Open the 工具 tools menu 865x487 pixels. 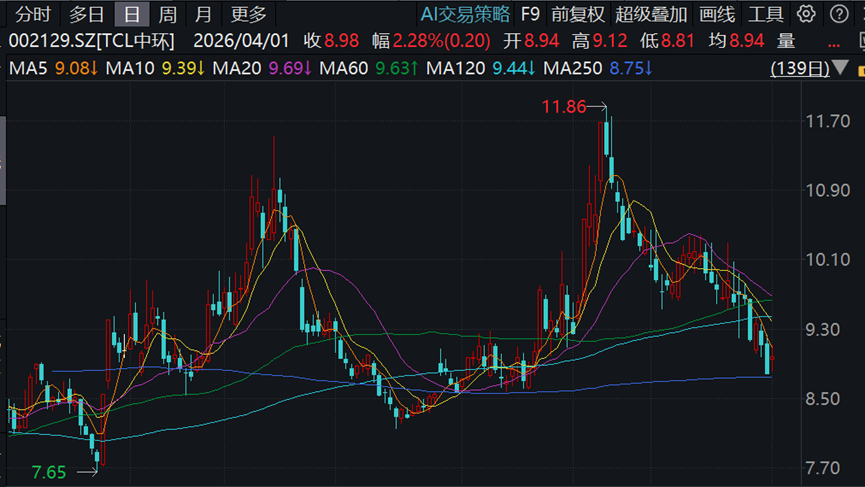tap(766, 14)
